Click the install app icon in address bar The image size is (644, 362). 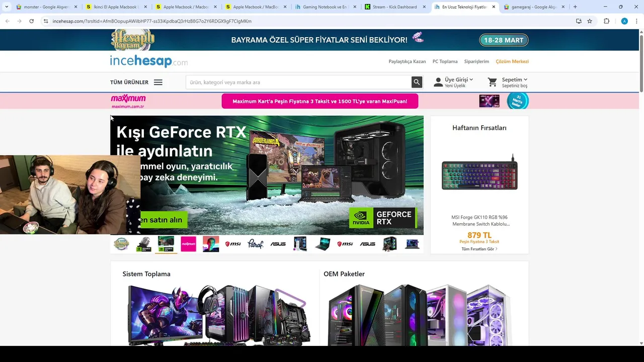pyautogui.click(x=579, y=21)
